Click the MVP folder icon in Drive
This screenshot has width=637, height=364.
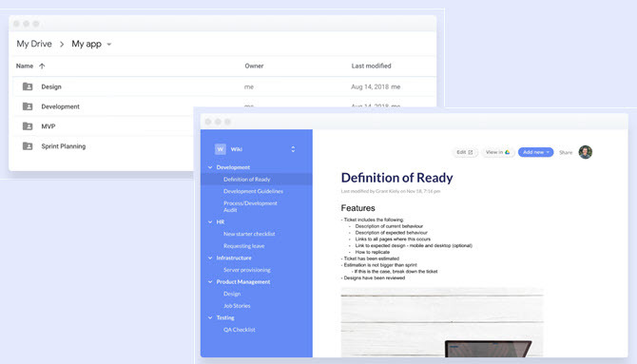(x=28, y=126)
